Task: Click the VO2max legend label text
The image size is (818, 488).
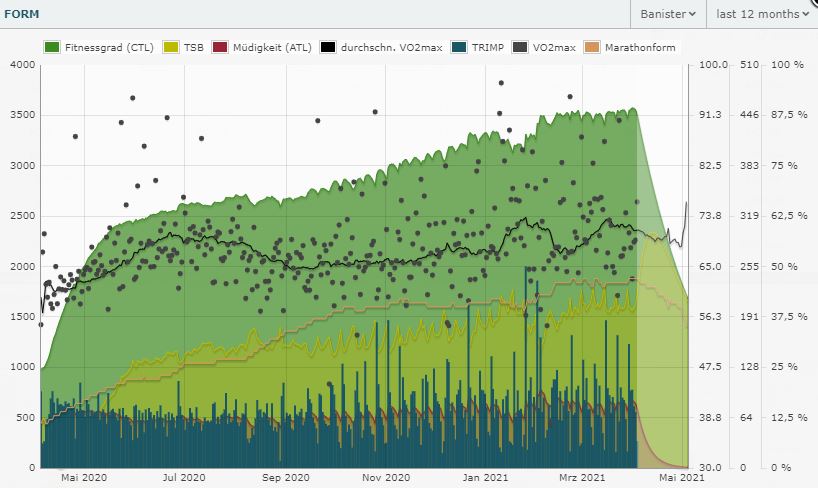Action: click(553, 47)
